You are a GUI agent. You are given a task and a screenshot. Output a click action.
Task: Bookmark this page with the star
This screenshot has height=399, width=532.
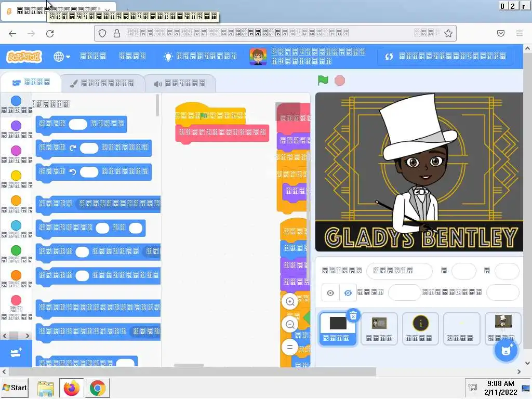448,33
